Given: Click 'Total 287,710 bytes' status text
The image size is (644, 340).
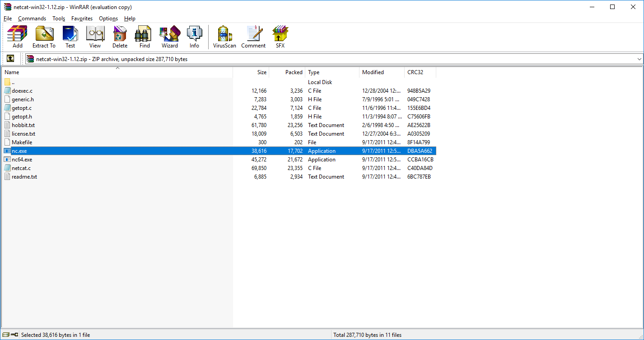Looking at the screenshot, I should pos(367,335).
